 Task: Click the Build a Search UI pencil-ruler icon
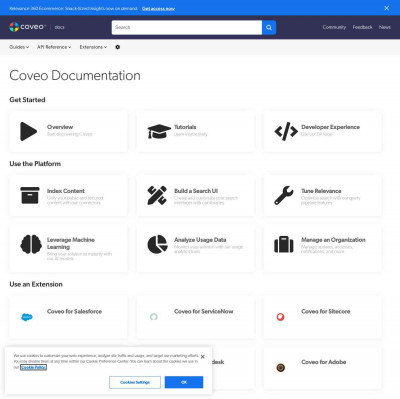point(157,195)
